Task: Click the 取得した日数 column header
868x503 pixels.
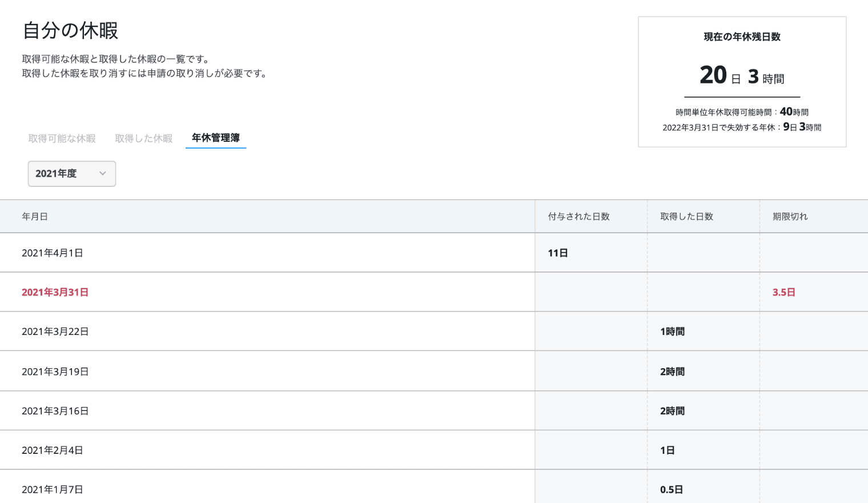Action: click(686, 217)
